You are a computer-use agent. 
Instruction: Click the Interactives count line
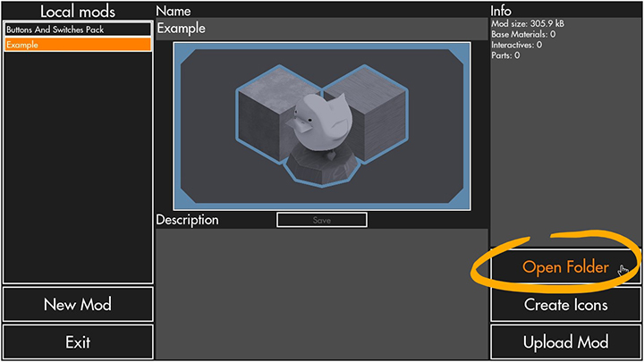click(x=517, y=45)
